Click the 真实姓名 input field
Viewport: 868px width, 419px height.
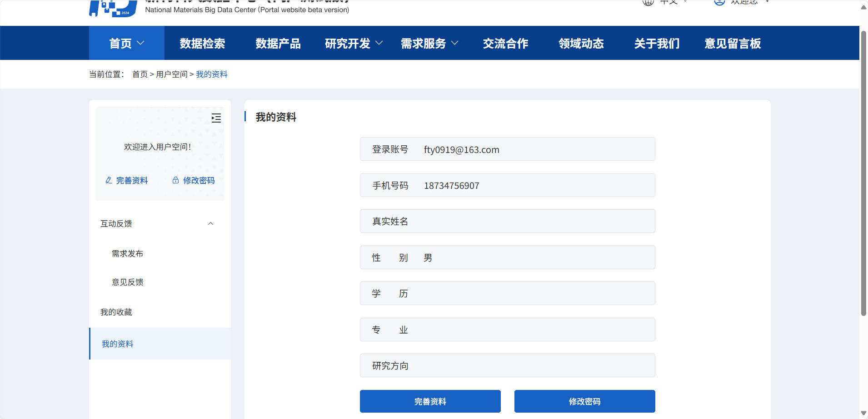coord(507,221)
